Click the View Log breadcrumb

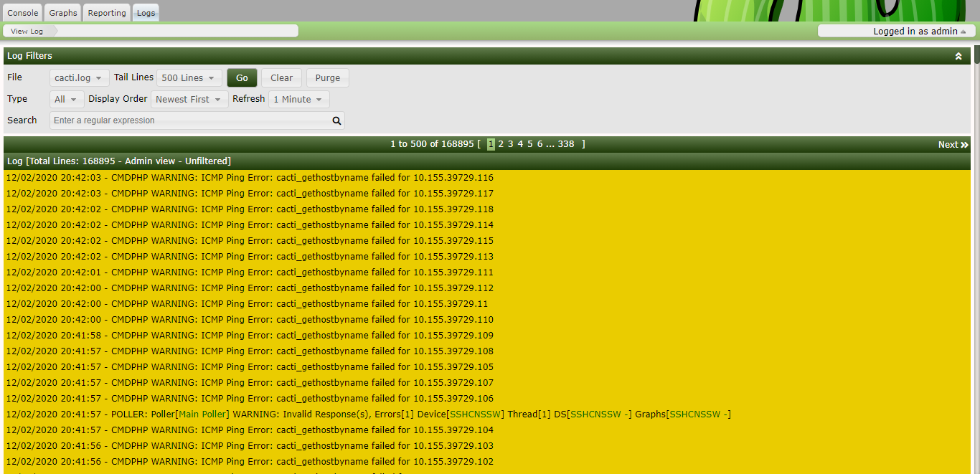27,32
